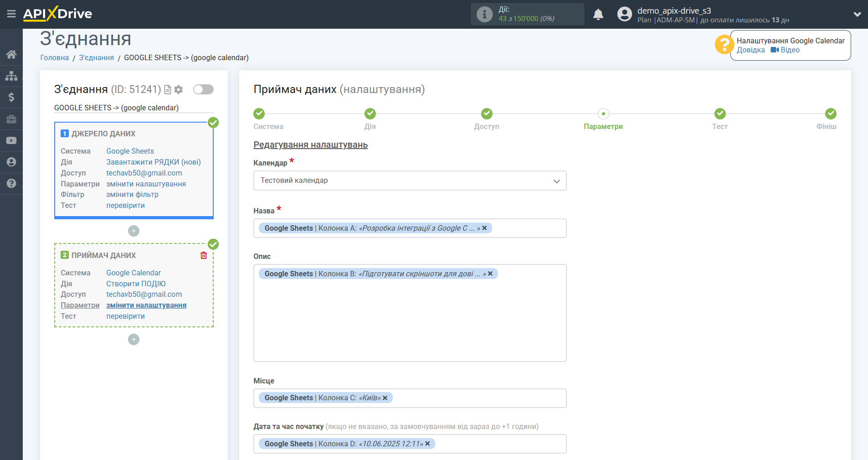
Task: Add a block after the data source
Action: 134,231
